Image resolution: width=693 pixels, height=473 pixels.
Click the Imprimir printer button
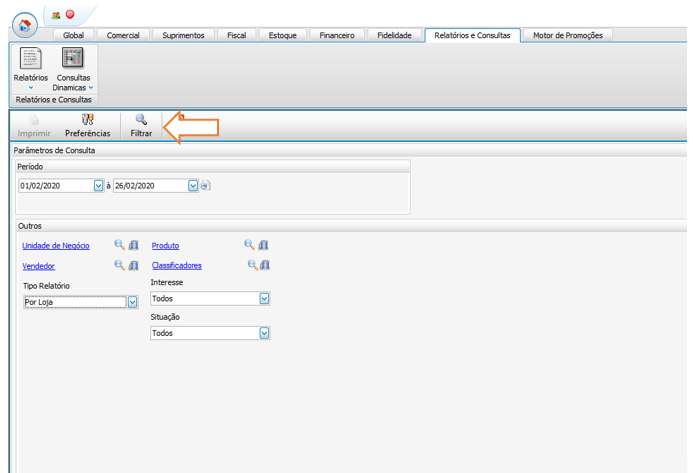(34, 126)
